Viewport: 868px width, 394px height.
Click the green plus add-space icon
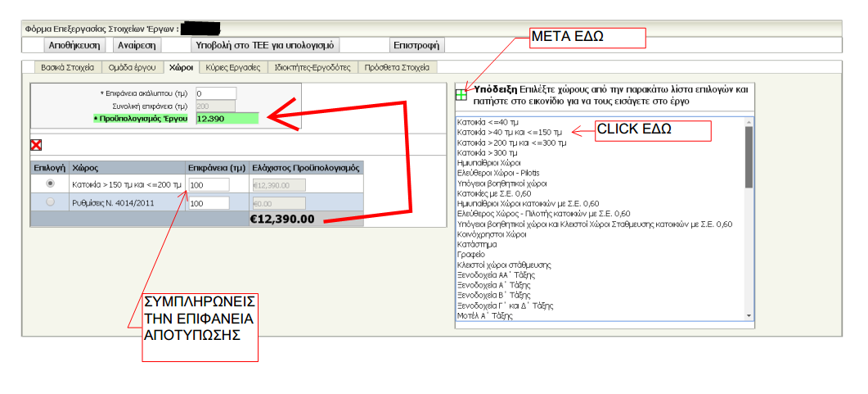(461, 95)
